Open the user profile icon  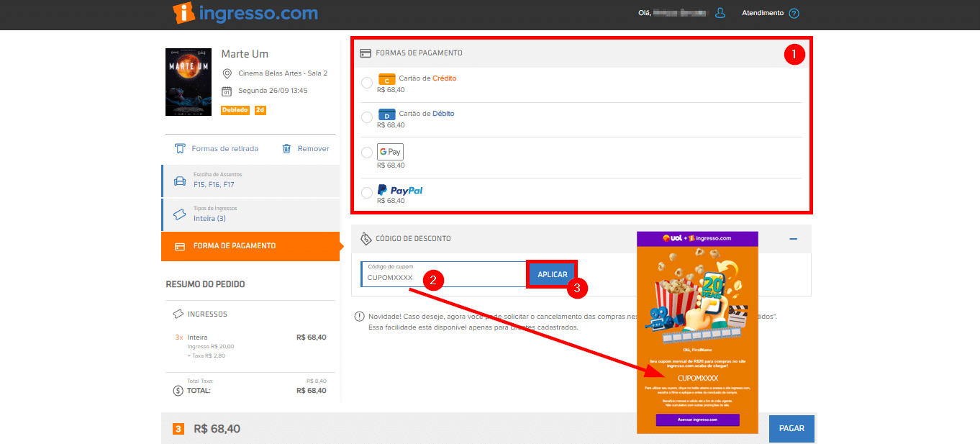point(720,13)
